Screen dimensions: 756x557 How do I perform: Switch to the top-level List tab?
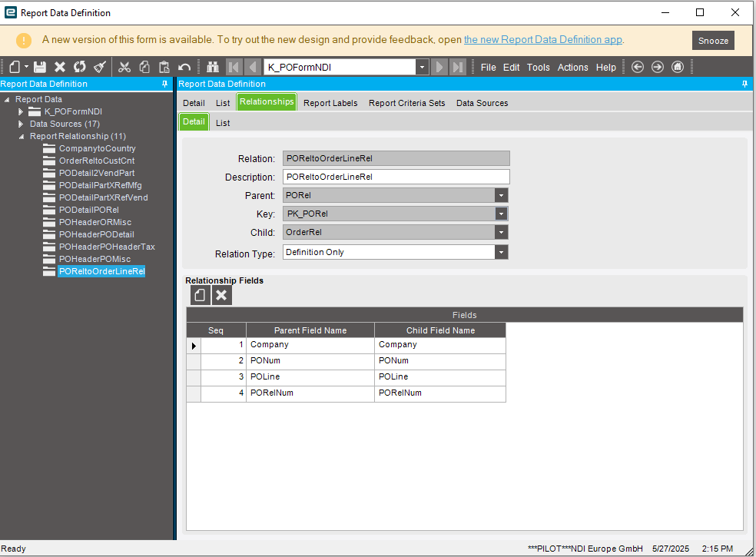coord(223,103)
